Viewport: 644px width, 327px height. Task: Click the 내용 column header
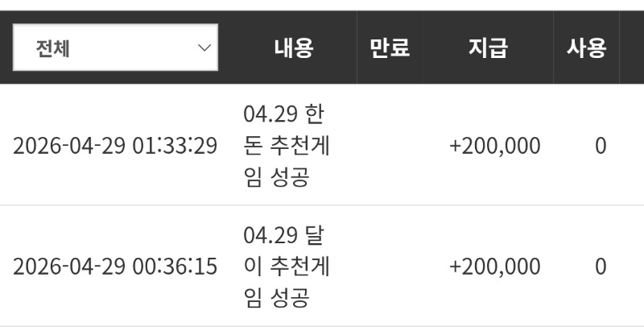click(x=294, y=48)
